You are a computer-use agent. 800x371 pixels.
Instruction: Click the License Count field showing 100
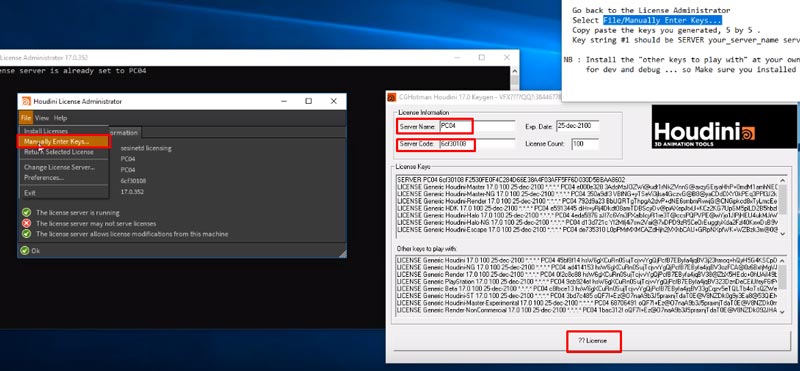click(585, 144)
